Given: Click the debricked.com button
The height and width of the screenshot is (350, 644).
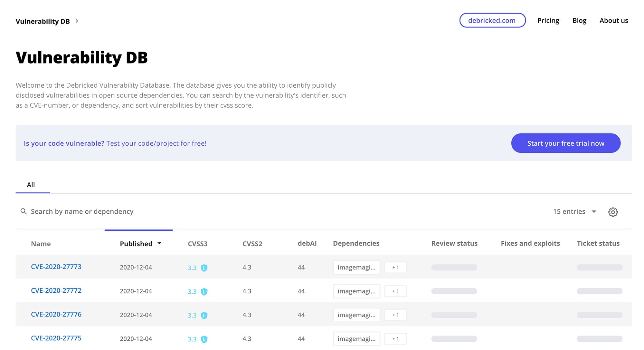Looking at the screenshot, I should (492, 20).
